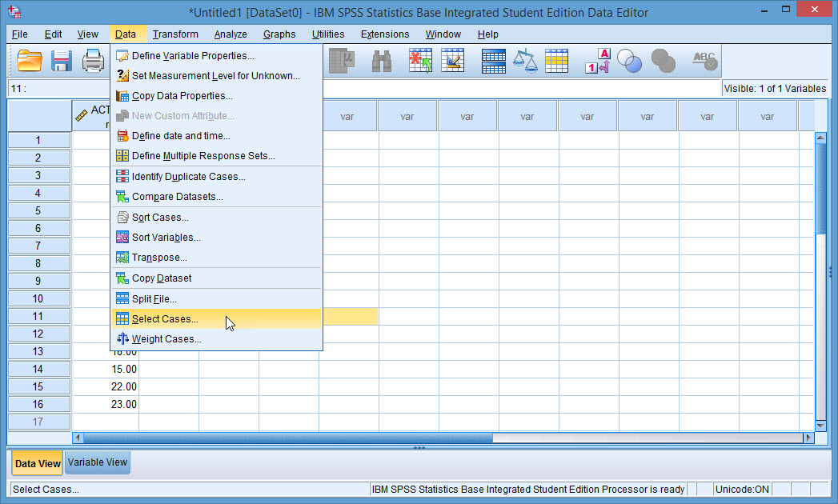Click the SPSS application icon in title bar
Image resolution: width=838 pixels, height=504 pixels.
(15, 12)
